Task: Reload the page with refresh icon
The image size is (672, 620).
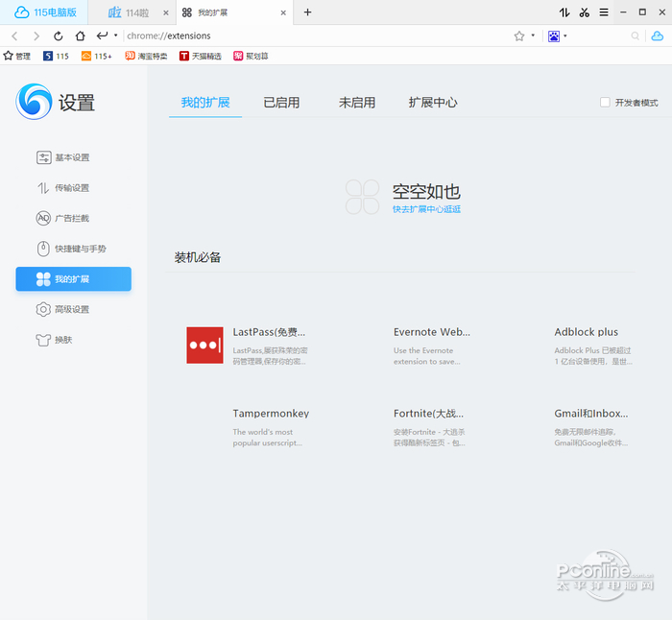Action: pyautogui.click(x=59, y=36)
